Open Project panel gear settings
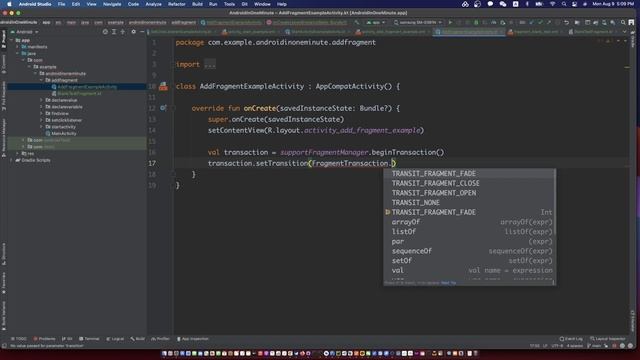Image resolution: width=640 pixels, height=360 pixels. [x=133, y=31]
